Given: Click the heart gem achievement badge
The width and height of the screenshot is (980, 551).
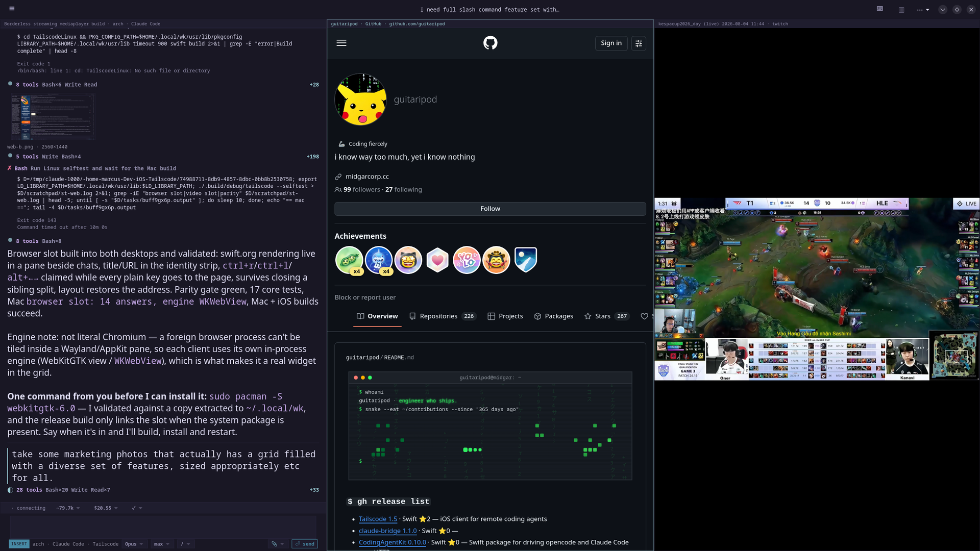Looking at the screenshot, I should pyautogui.click(x=437, y=260).
